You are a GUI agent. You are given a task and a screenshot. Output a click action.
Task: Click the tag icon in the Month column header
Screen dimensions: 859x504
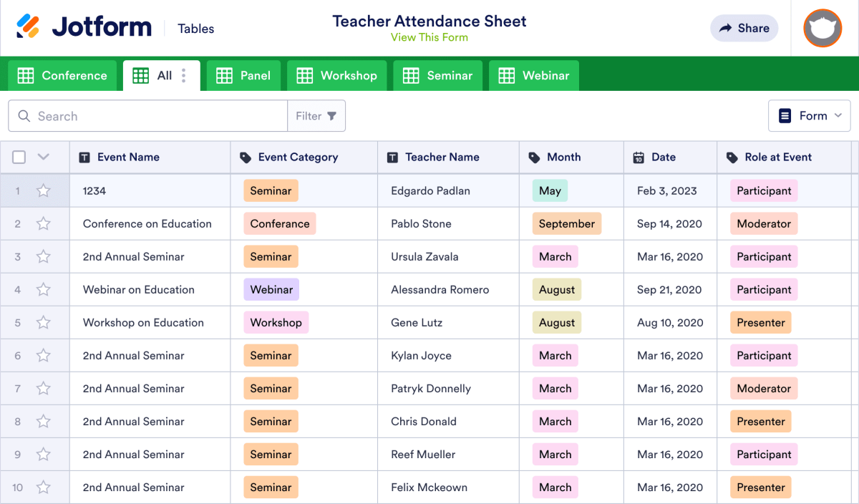point(535,157)
